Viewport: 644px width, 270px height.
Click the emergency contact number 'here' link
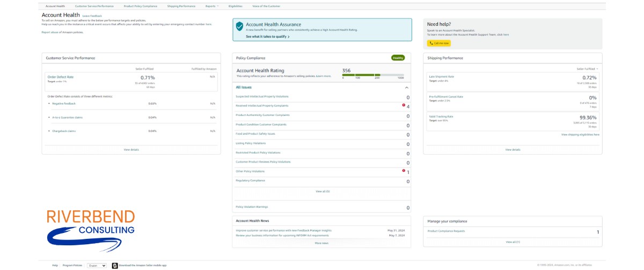(x=208, y=24)
